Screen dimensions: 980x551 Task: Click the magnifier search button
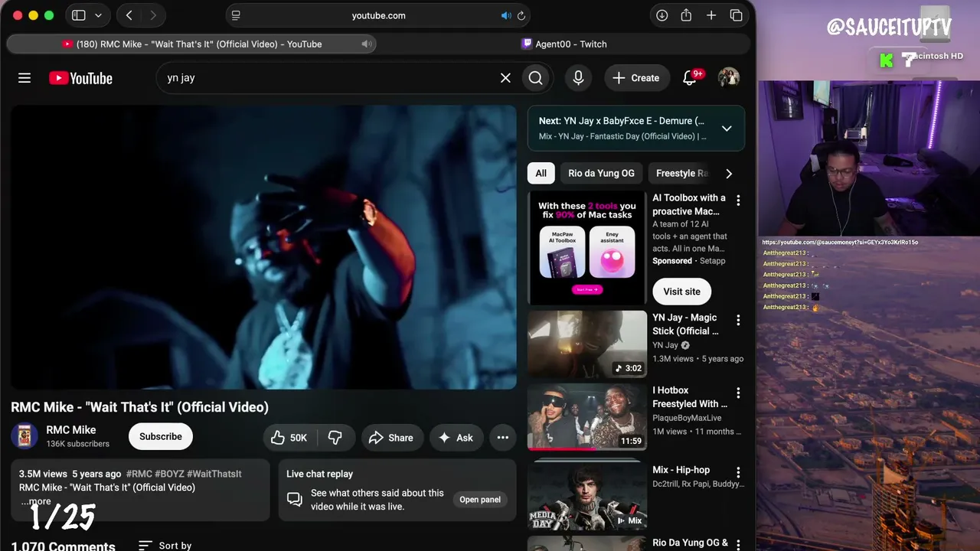tap(536, 78)
